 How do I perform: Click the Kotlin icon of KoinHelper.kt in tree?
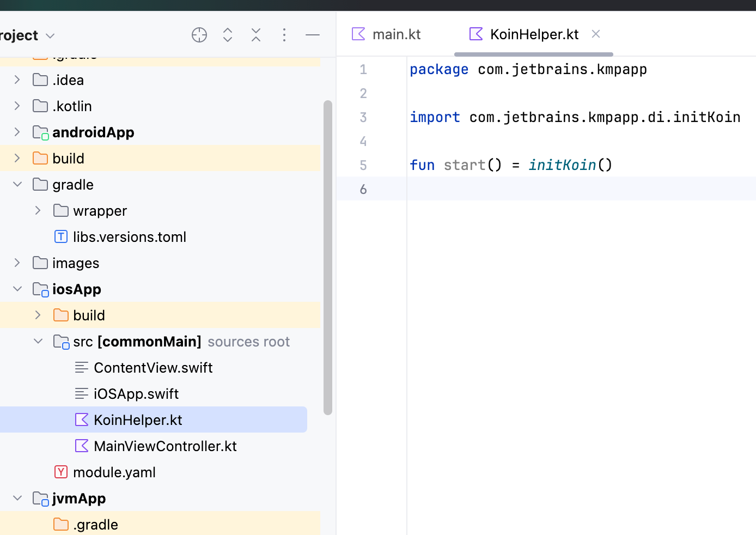(82, 420)
